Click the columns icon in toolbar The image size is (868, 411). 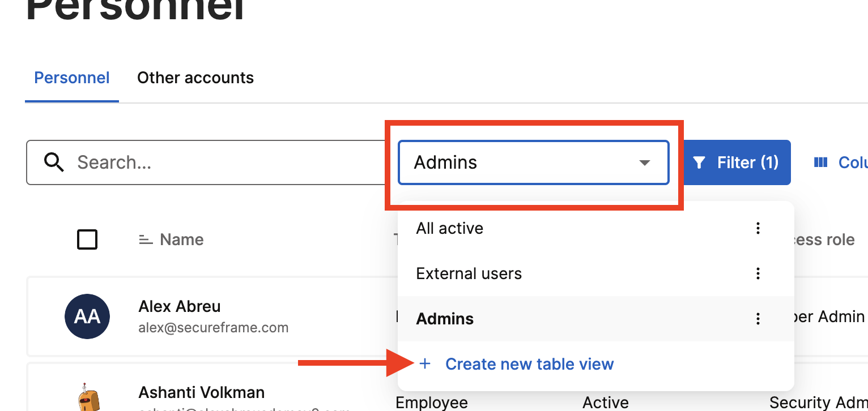click(x=820, y=162)
